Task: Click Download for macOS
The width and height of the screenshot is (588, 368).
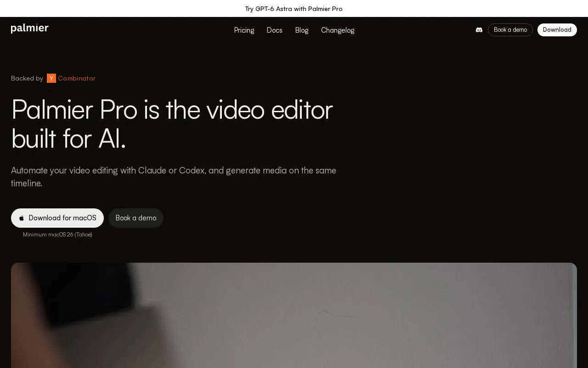Action: [x=57, y=218]
